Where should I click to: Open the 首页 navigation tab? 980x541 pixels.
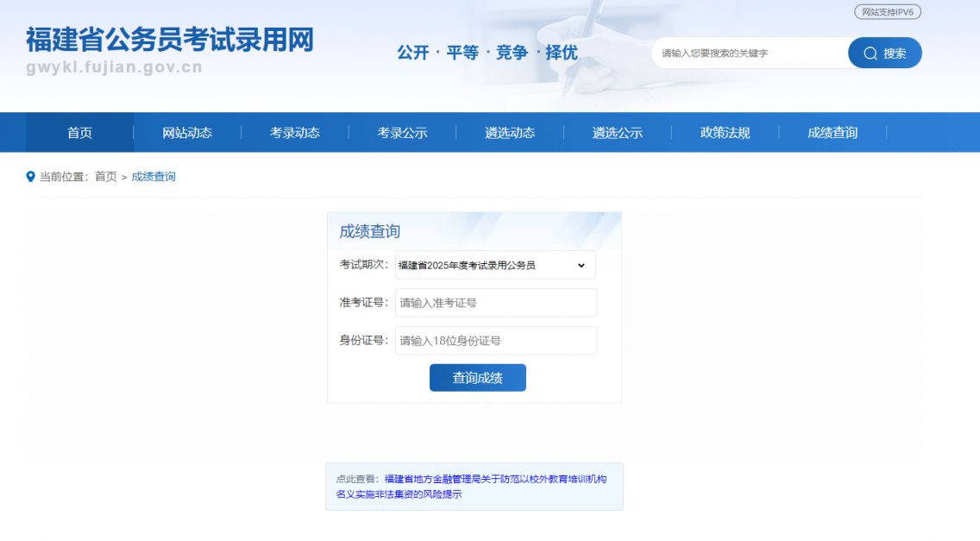[x=79, y=133]
